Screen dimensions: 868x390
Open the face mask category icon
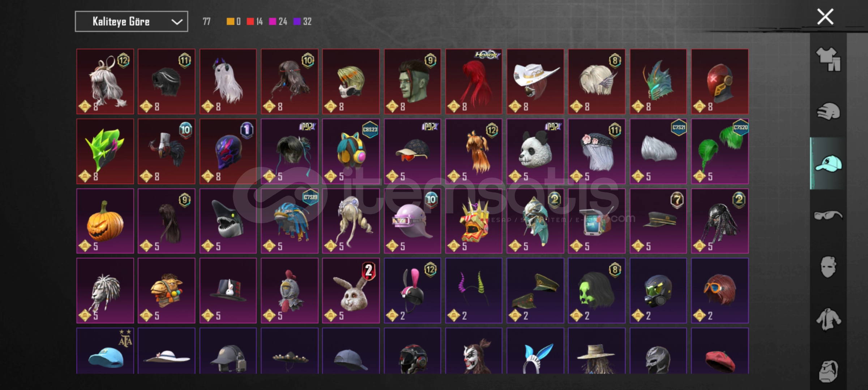click(x=828, y=267)
